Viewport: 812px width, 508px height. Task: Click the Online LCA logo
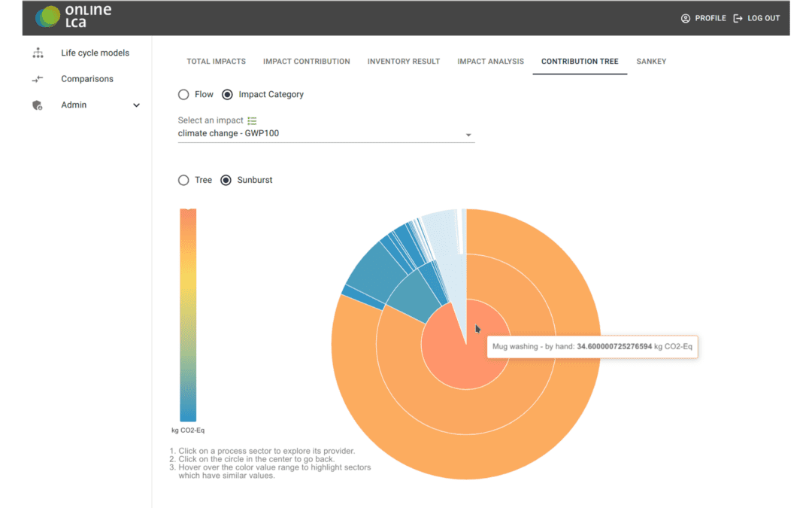[x=73, y=17]
